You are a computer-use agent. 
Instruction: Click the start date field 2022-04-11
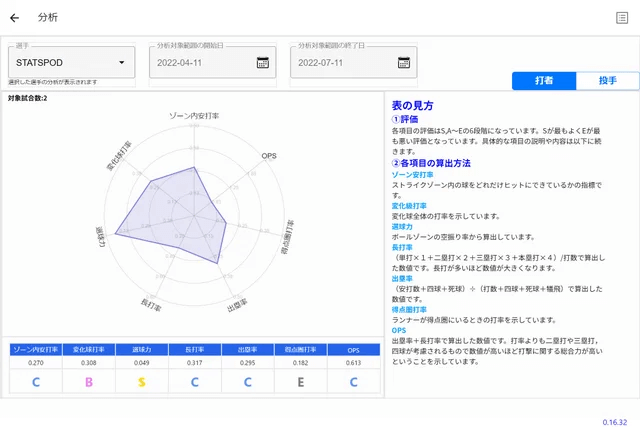(x=200, y=62)
